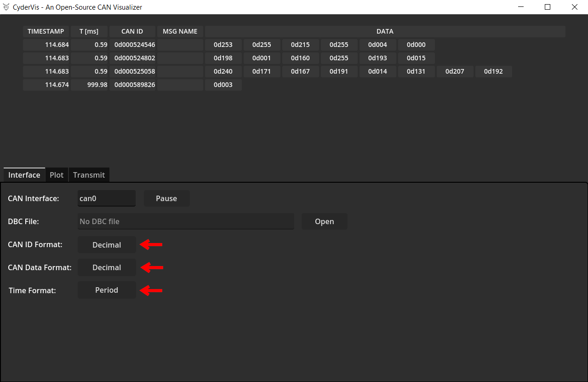The width and height of the screenshot is (588, 382).
Task: Click the T [ms] column header
Action: (89, 31)
